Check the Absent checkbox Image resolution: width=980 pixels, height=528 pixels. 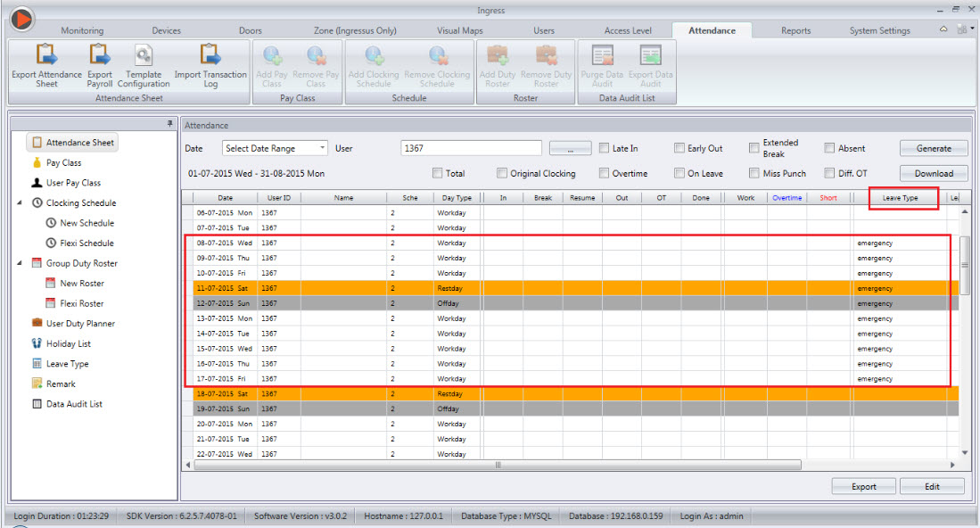coord(829,147)
